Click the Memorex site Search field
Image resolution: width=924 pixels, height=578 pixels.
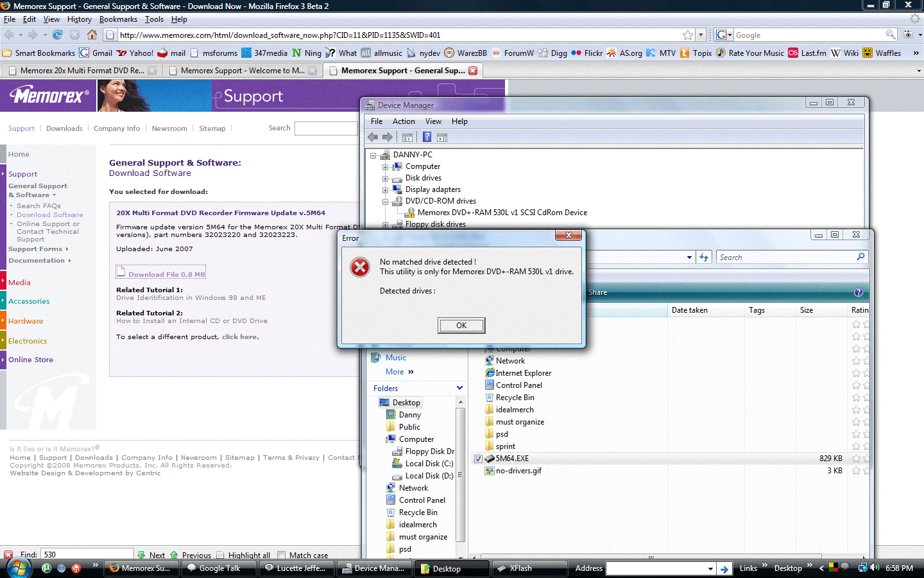(x=326, y=128)
